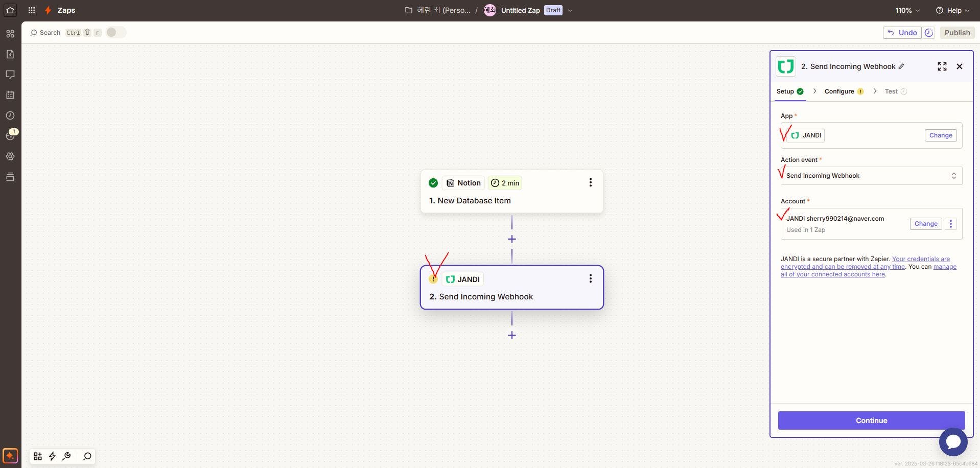Image resolution: width=980 pixels, height=468 pixels.
Task: Open the Help dropdown menu
Action: coord(952,10)
